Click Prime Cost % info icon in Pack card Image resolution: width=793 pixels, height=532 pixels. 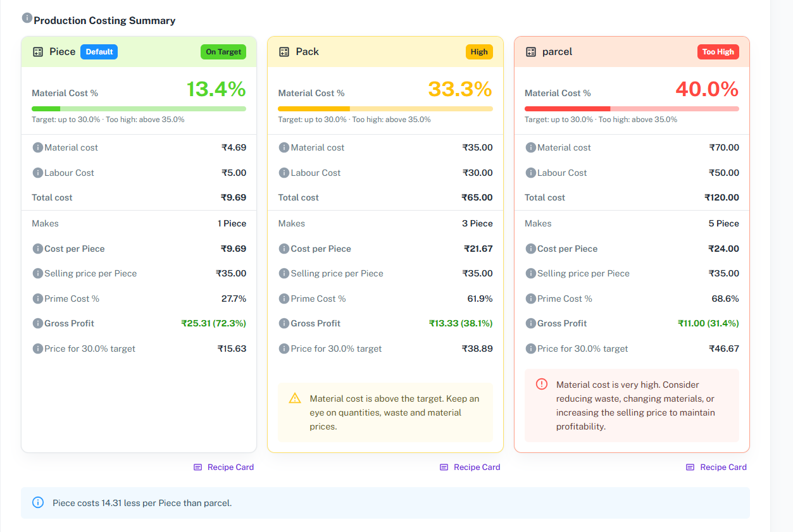[x=284, y=299]
